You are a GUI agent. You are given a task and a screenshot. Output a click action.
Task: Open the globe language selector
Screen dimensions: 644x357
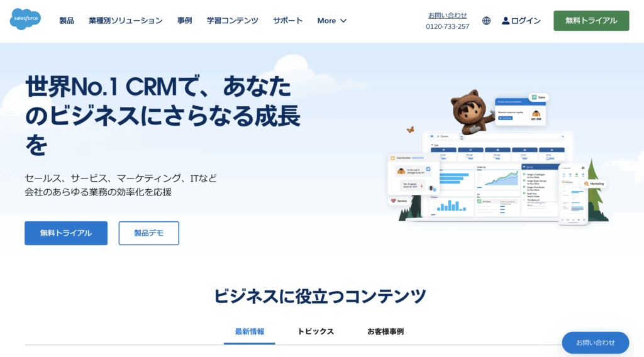pyautogui.click(x=486, y=21)
